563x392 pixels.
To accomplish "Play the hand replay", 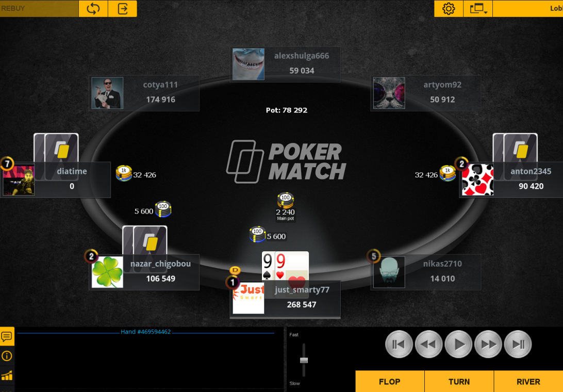I will (458, 344).
